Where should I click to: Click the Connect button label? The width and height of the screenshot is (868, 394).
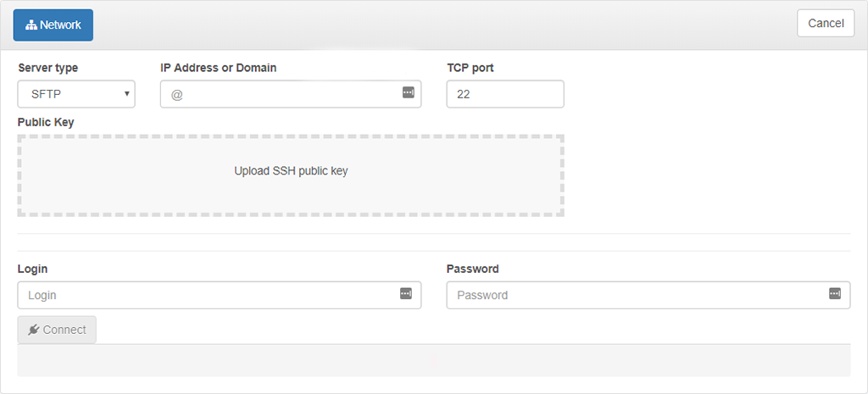tap(64, 330)
